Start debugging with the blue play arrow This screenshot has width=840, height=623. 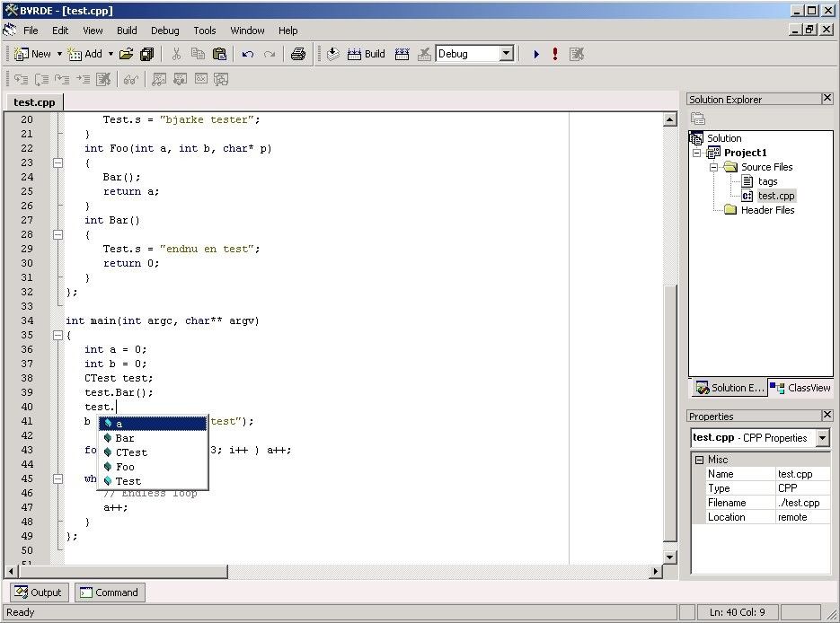(536, 54)
